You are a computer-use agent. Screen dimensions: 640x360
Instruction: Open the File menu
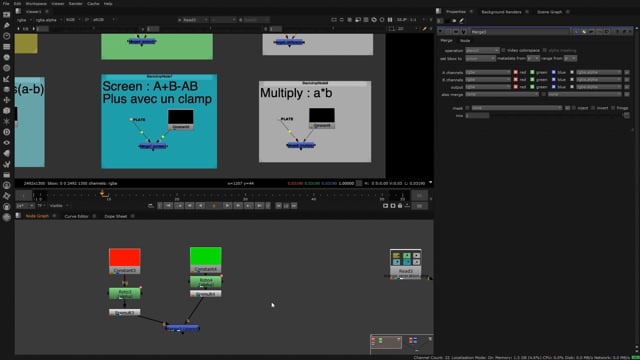click(x=6, y=4)
